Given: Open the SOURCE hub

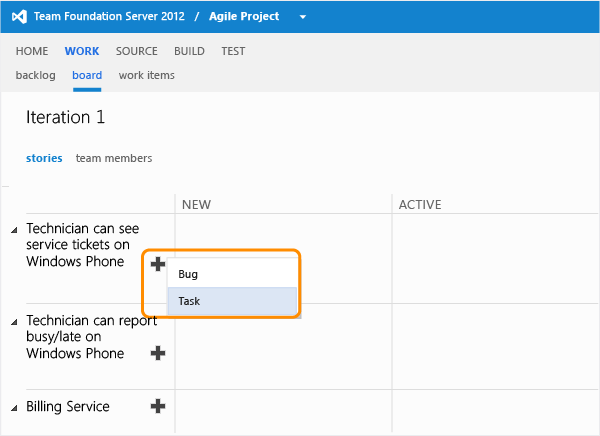Looking at the screenshot, I should tap(137, 51).
